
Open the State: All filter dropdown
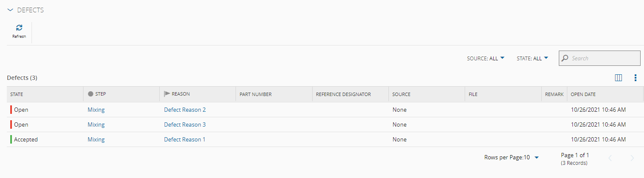coord(532,58)
